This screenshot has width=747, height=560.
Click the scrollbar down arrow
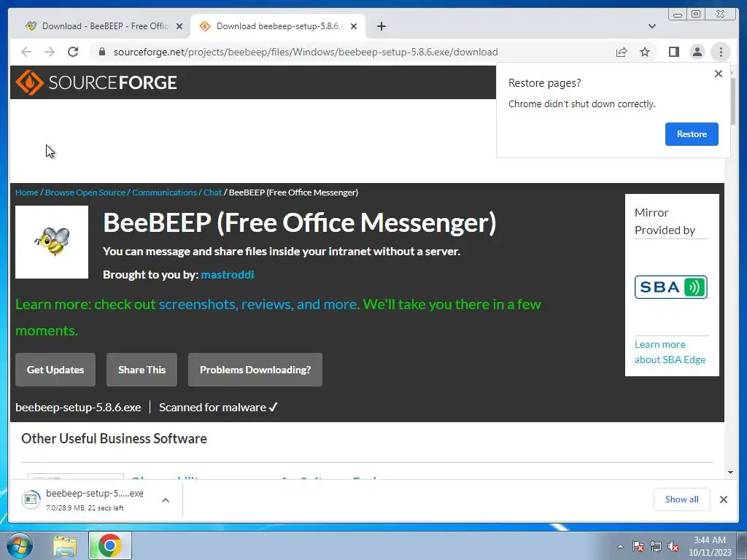(x=731, y=472)
